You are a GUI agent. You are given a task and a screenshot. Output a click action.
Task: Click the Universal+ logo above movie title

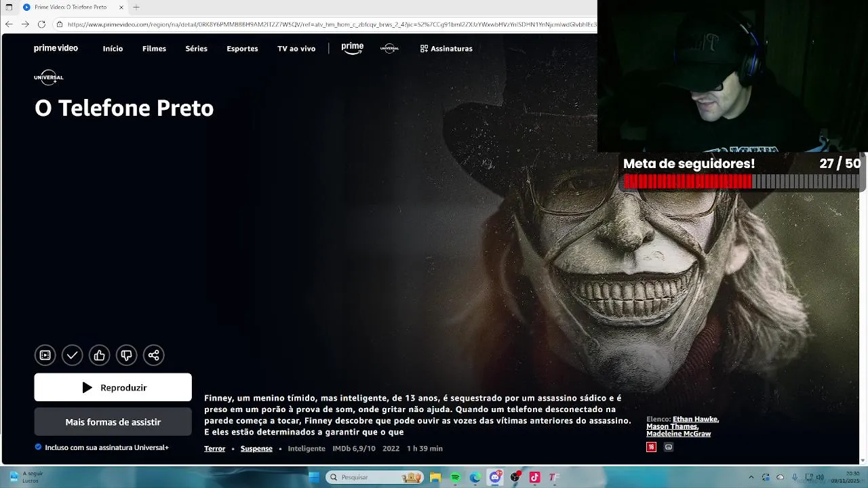point(48,77)
